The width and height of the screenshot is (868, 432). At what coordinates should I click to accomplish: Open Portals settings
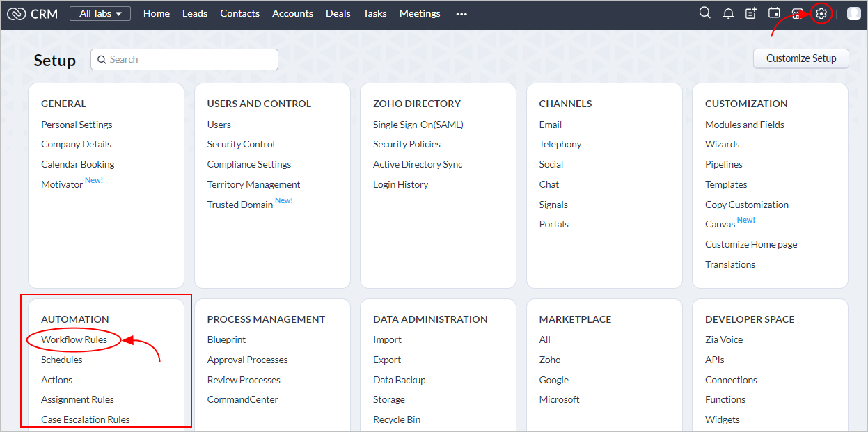(554, 224)
